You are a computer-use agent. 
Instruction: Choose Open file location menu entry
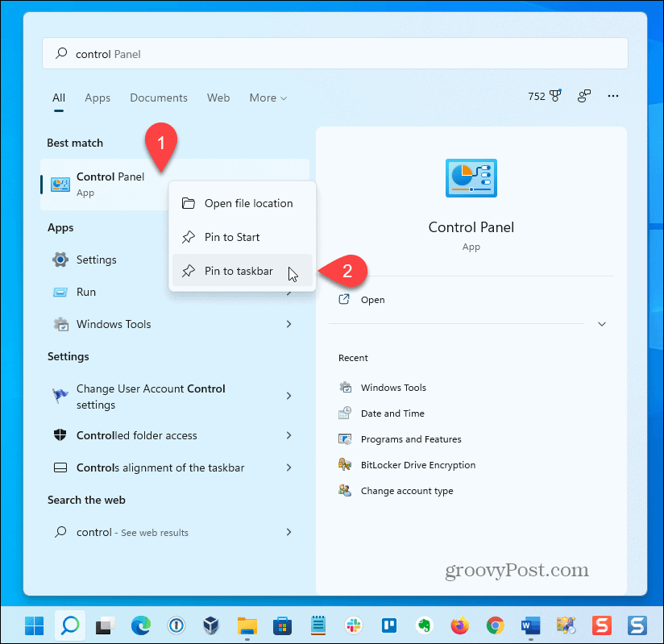point(248,203)
